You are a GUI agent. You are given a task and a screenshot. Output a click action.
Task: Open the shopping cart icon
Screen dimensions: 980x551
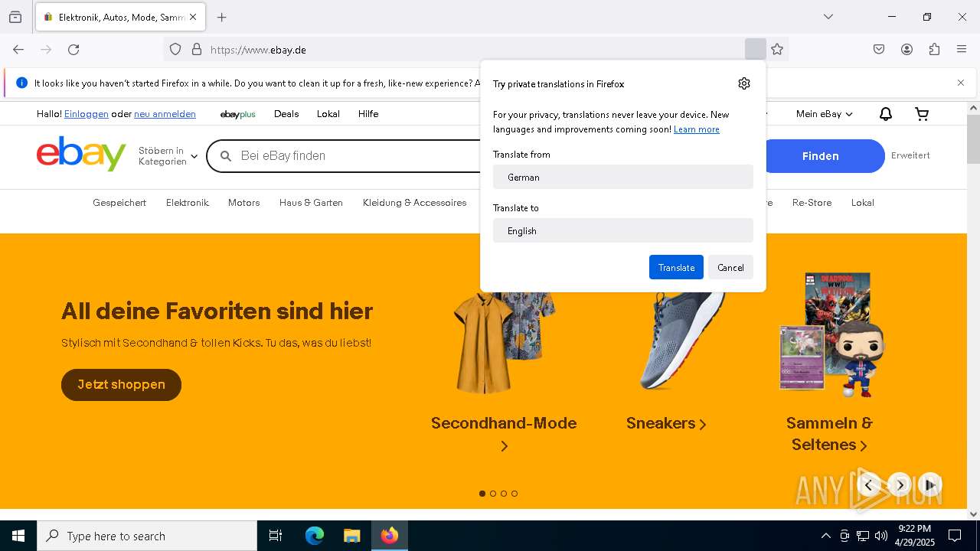(923, 114)
